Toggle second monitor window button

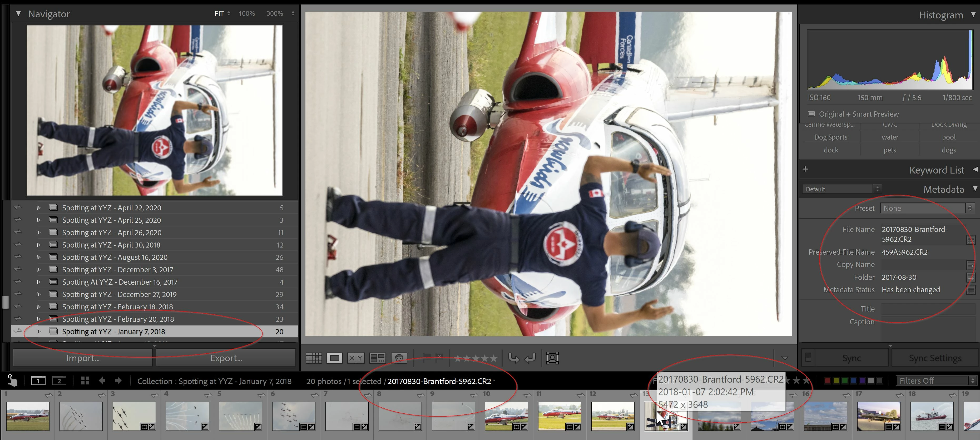coord(59,381)
